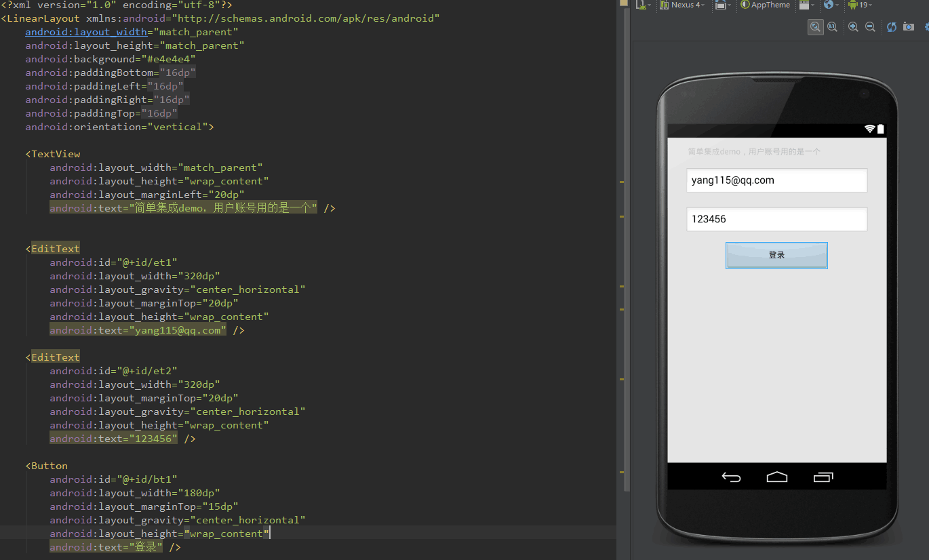The width and height of the screenshot is (929, 560).
Task: Click the text="yang115@qq.com" attribute
Action: (x=138, y=330)
